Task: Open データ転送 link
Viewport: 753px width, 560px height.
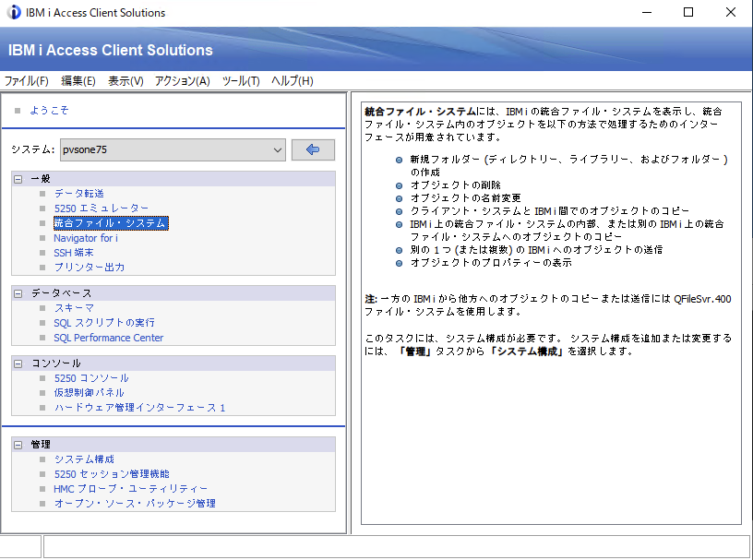Action: (x=78, y=194)
